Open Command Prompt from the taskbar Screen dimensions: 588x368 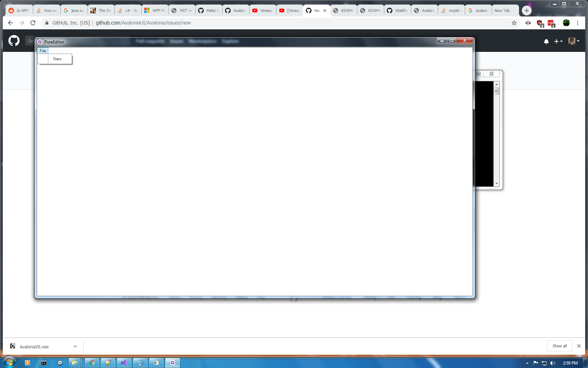[x=43, y=363]
